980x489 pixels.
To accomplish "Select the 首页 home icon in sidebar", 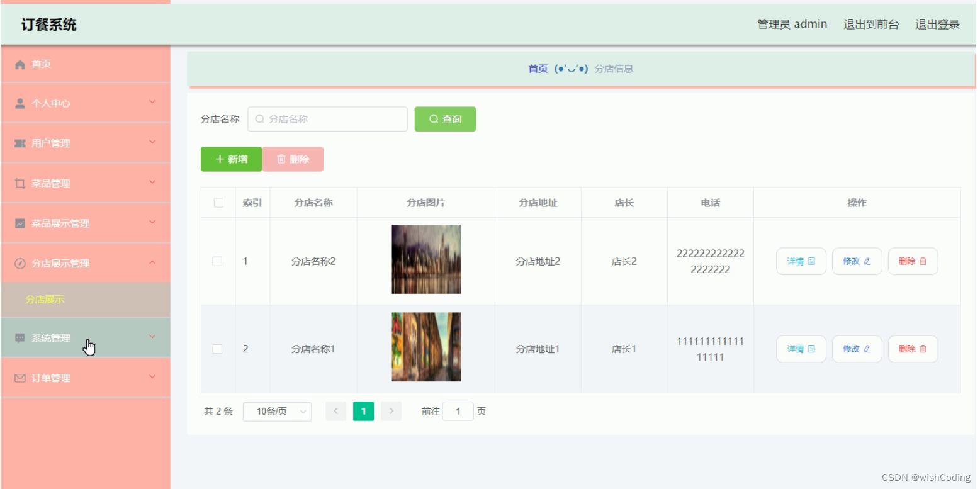I will pos(20,64).
